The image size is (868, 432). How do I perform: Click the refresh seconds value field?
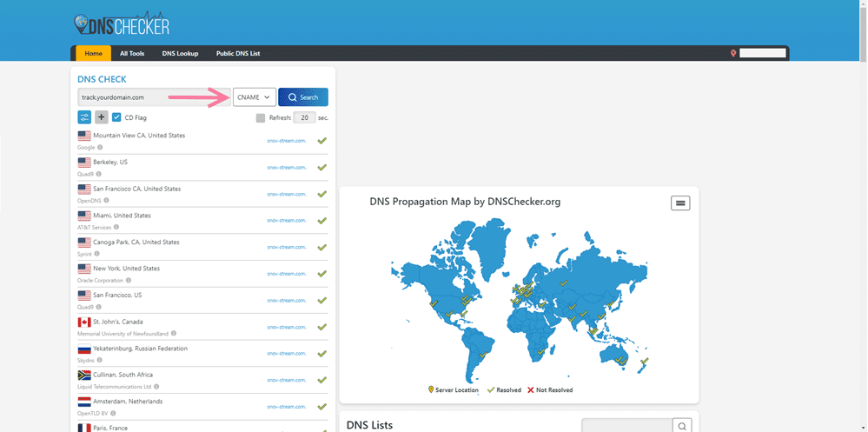[304, 117]
